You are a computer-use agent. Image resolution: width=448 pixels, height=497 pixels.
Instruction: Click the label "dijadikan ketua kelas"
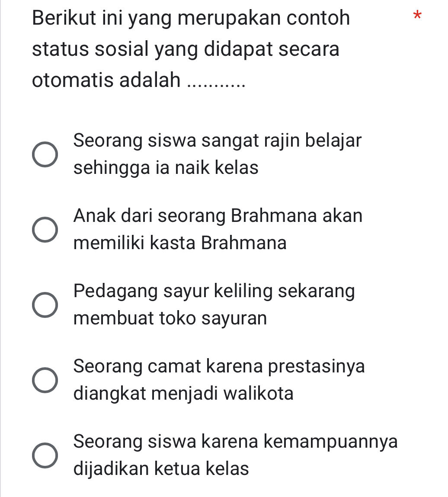162,468
